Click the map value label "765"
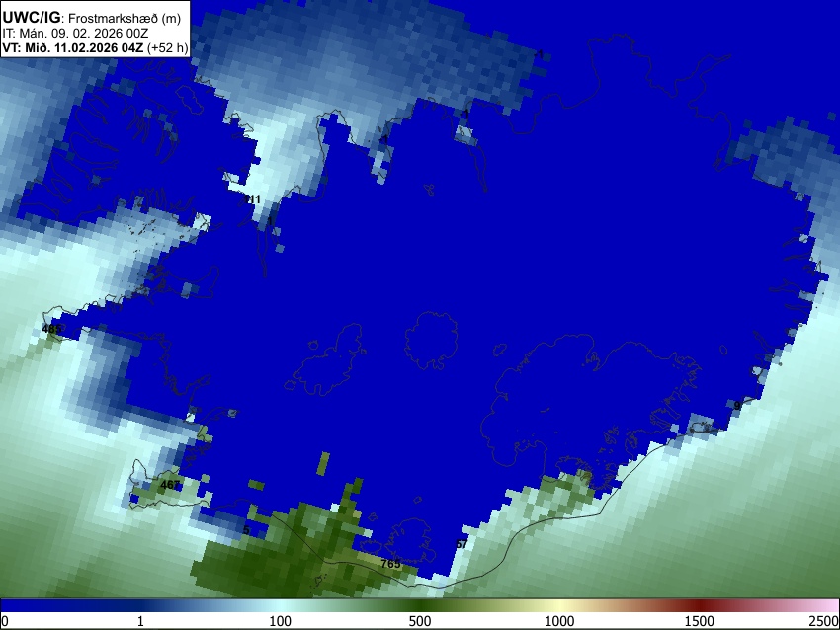This screenshot has height=630, width=840. [x=390, y=564]
